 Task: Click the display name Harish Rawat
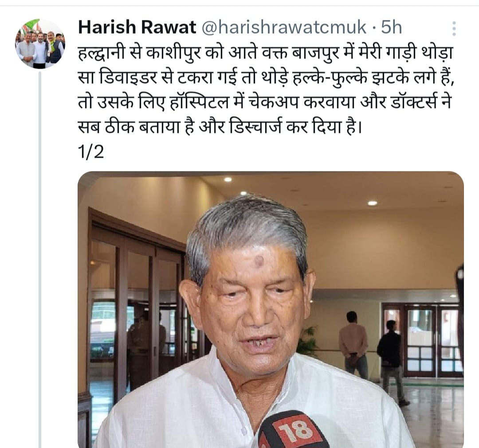coord(137,27)
